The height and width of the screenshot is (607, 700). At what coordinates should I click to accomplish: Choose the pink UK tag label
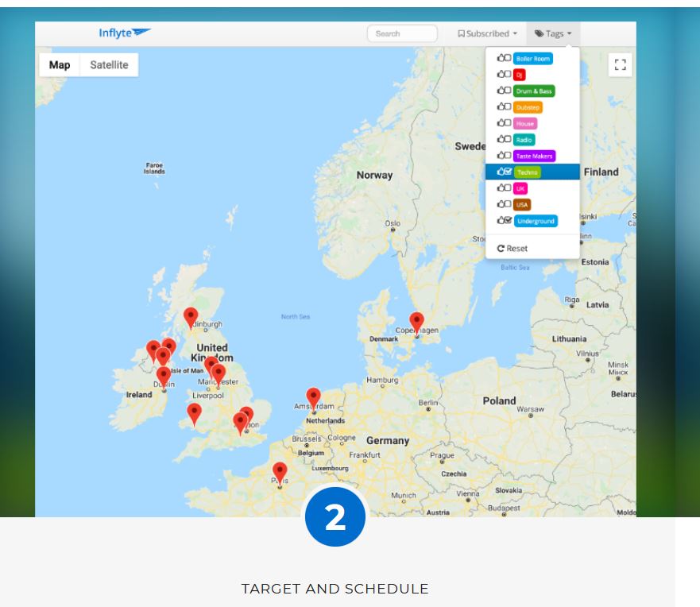(x=520, y=188)
